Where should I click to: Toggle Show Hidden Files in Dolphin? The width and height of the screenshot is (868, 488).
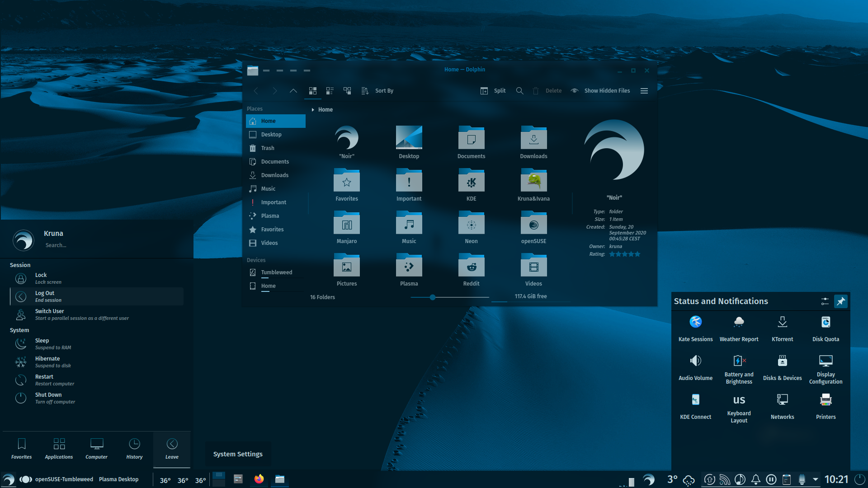[600, 91]
